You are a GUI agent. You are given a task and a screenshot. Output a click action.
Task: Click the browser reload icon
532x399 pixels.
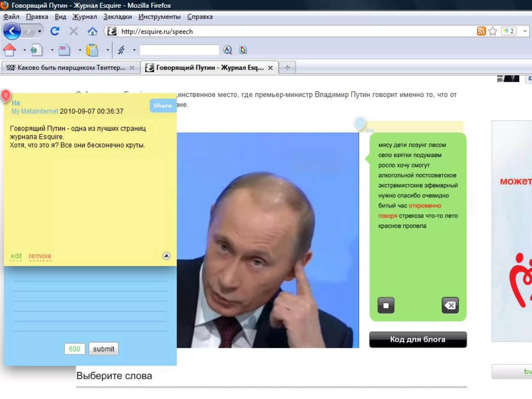click(55, 31)
